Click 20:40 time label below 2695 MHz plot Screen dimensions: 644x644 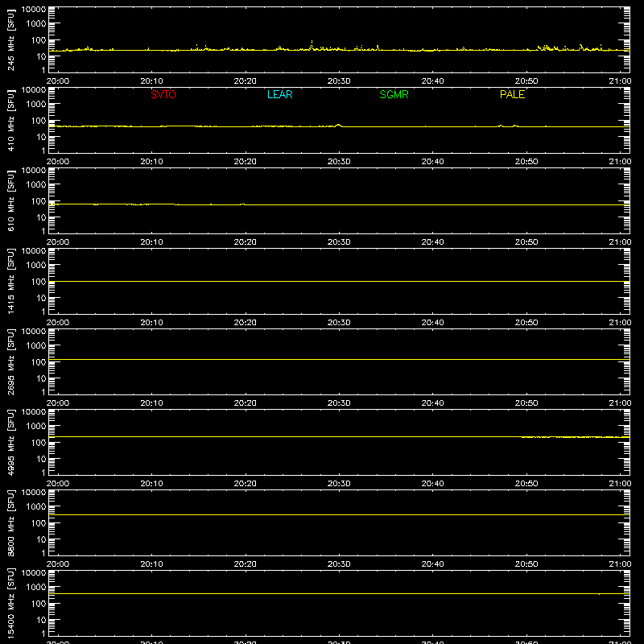(x=432, y=403)
